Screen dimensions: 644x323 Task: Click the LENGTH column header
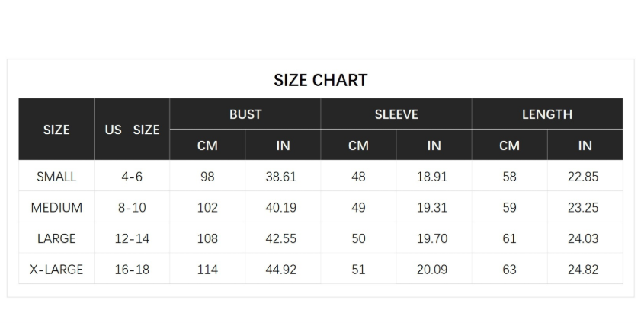547,114
